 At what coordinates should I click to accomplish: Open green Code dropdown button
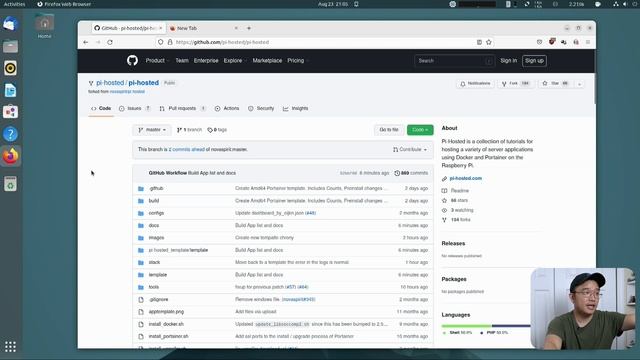(x=420, y=130)
